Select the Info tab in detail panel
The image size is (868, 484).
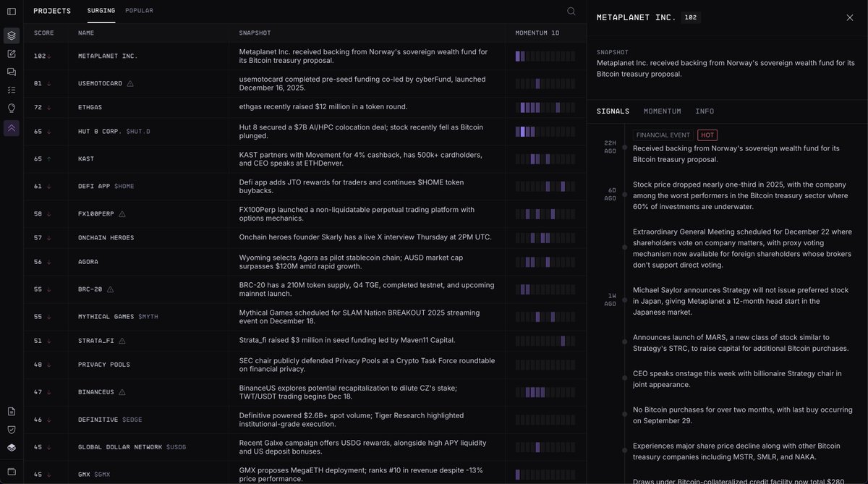coord(705,111)
